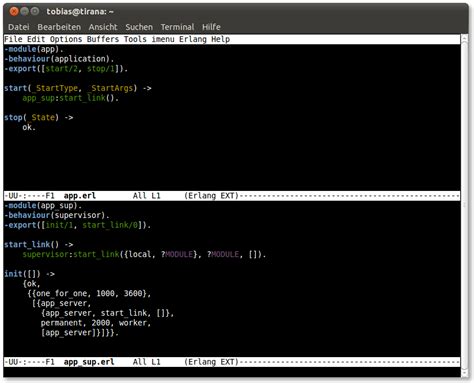Click the Emacs minibuffer line at bottom
The width and height of the screenshot is (474, 383).
232,372
